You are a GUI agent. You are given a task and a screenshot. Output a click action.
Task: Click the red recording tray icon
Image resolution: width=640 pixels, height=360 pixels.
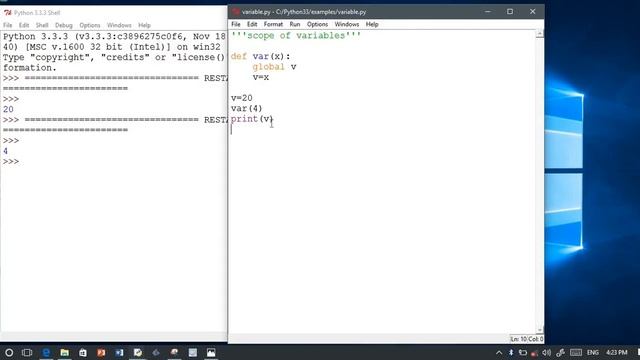534,353
